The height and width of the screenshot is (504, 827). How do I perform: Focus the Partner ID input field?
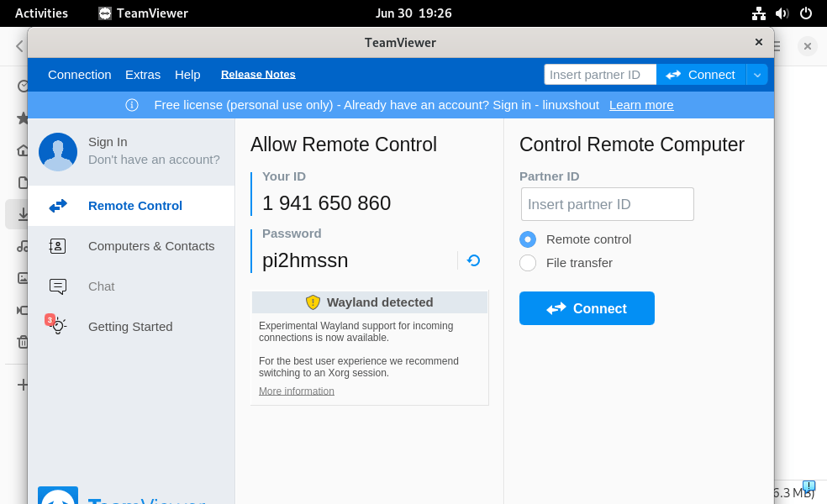(x=608, y=204)
